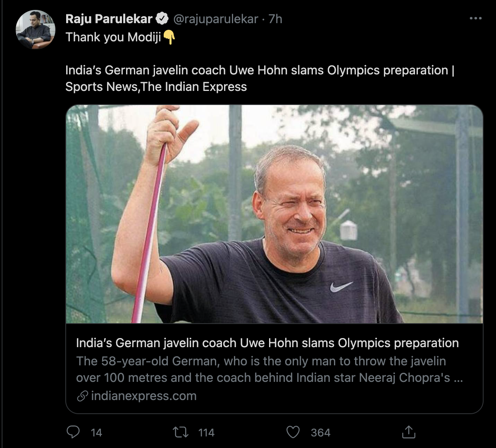Click the 7h tweet timestamp
This screenshot has width=496, height=448.
(275, 19)
